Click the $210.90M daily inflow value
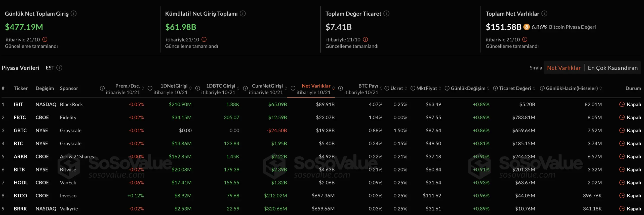This screenshot has height=215, width=644. point(180,104)
